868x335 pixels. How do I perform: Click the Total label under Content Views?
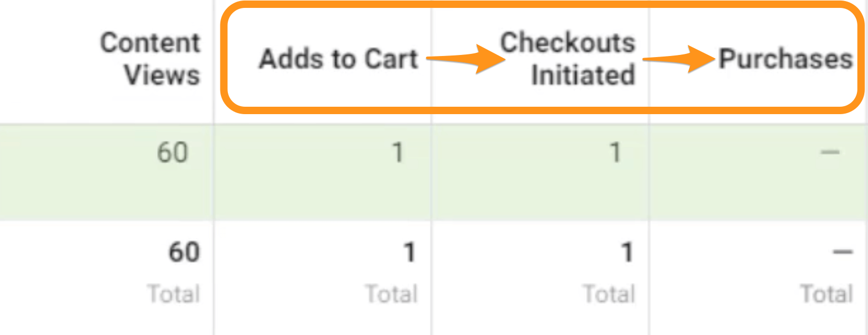173,294
